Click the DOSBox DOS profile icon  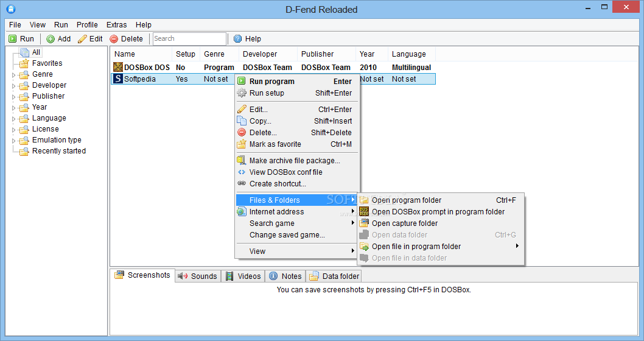click(x=118, y=67)
